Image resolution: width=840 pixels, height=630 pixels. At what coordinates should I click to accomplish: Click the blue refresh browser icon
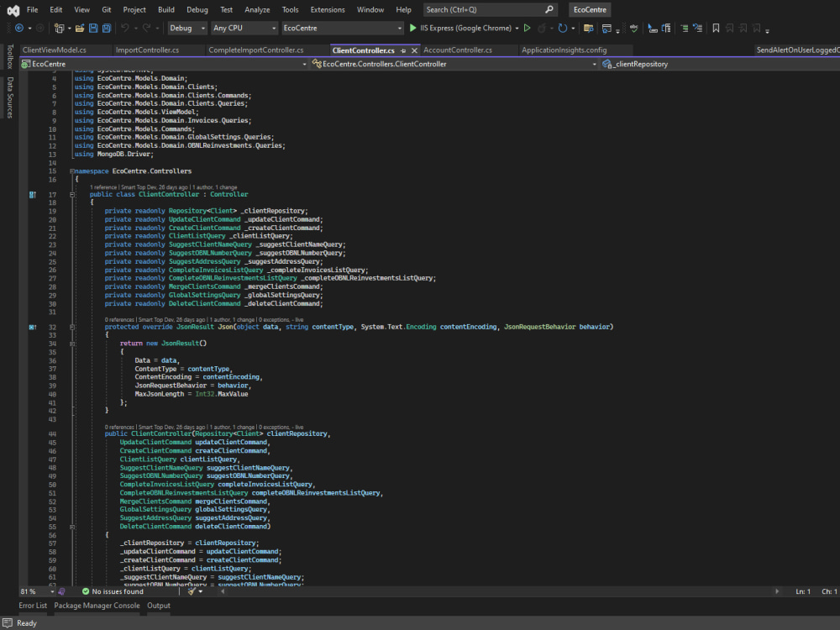point(563,28)
